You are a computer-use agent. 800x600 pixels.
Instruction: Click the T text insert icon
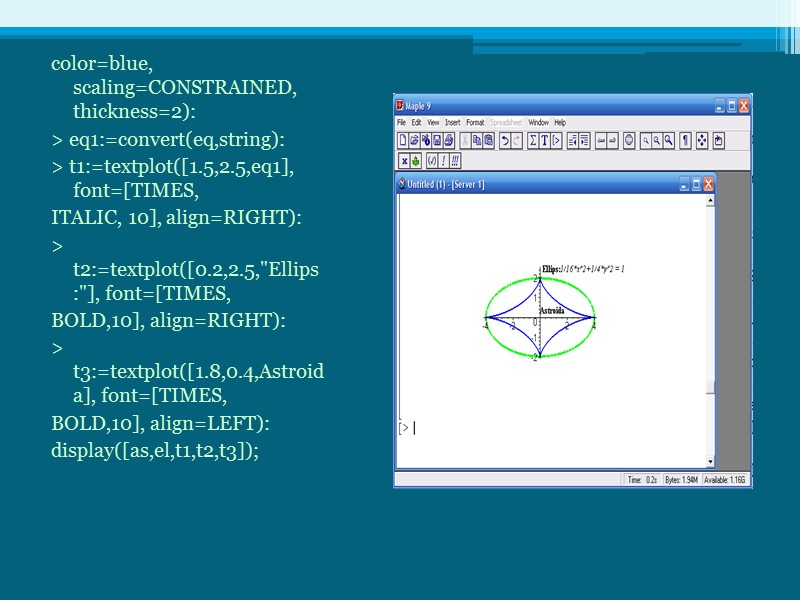(x=544, y=140)
